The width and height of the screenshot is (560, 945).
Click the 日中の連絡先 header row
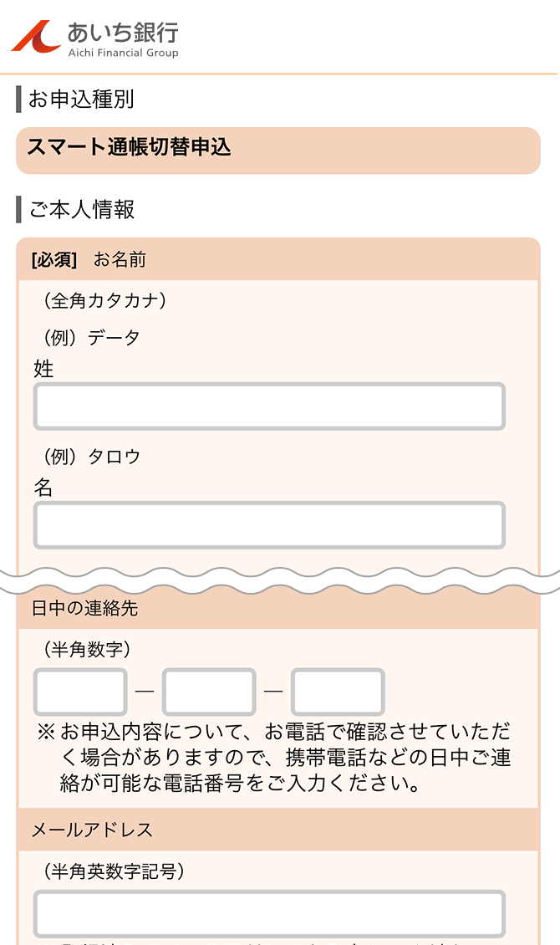[x=278, y=608]
